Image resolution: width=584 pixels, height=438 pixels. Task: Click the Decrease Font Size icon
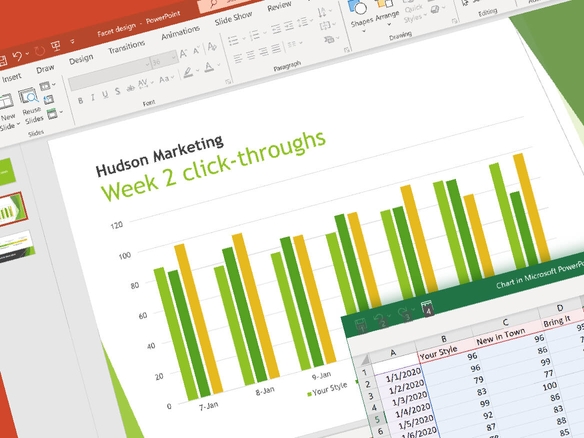[197, 51]
